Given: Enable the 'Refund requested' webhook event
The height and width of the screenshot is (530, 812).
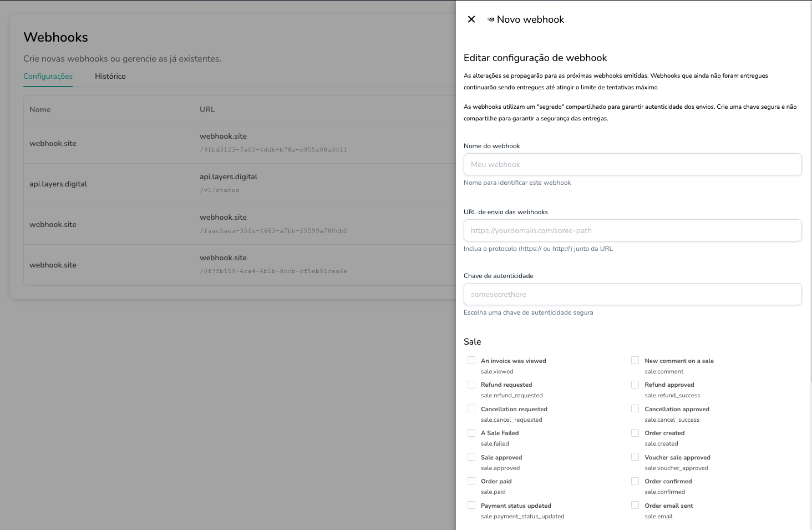Looking at the screenshot, I should coord(471,384).
